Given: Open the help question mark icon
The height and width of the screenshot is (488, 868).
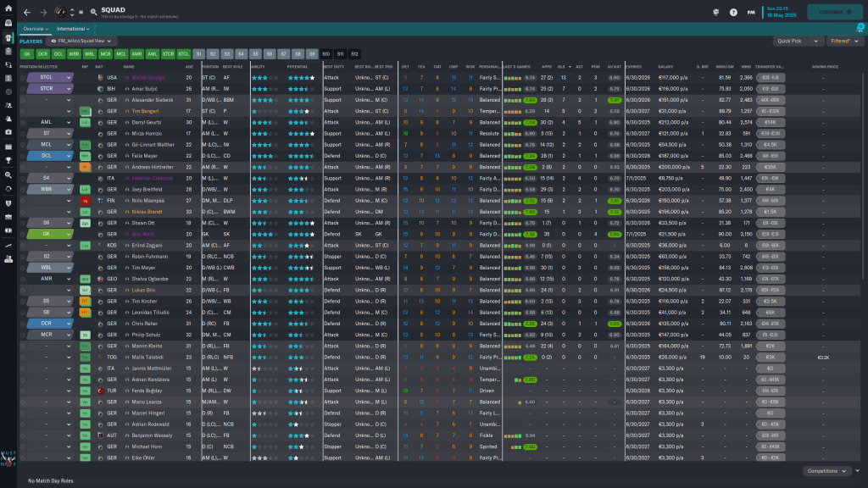Looking at the screenshot, I should (x=733, y=13).
